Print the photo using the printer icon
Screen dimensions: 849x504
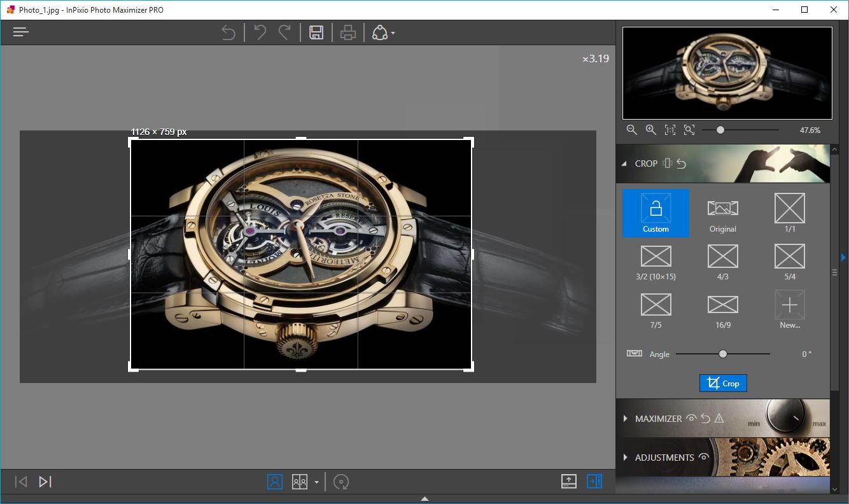347,32
